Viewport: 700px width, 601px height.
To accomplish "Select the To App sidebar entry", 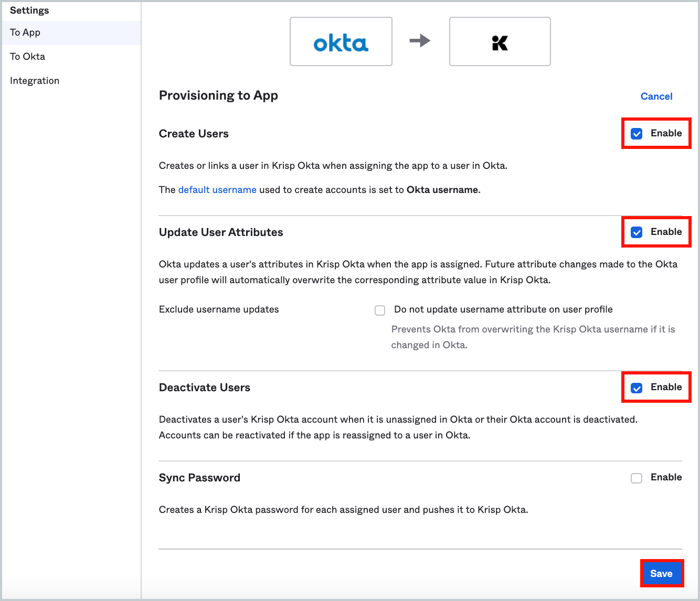I will click(25, 32).
